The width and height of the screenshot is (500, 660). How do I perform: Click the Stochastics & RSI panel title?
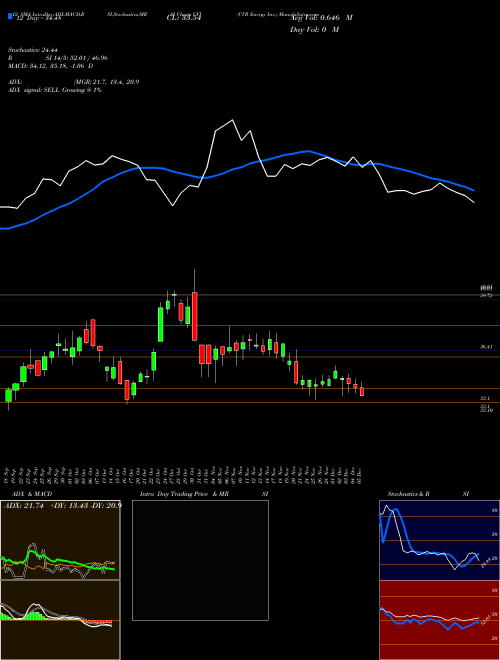428,494
